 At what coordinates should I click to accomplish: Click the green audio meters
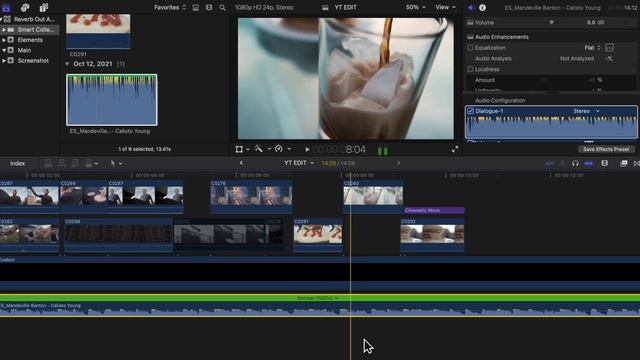[x=383, y=150]
